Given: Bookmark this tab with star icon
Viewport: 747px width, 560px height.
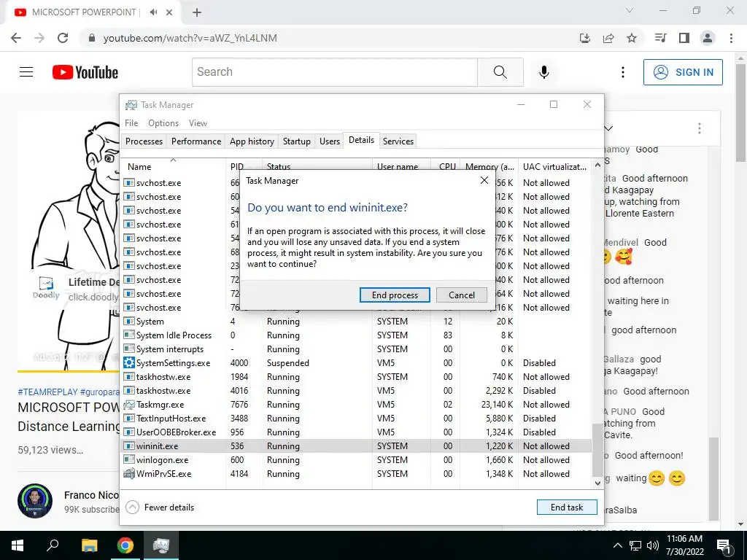Looking at the screenshot, I should 631,38.
